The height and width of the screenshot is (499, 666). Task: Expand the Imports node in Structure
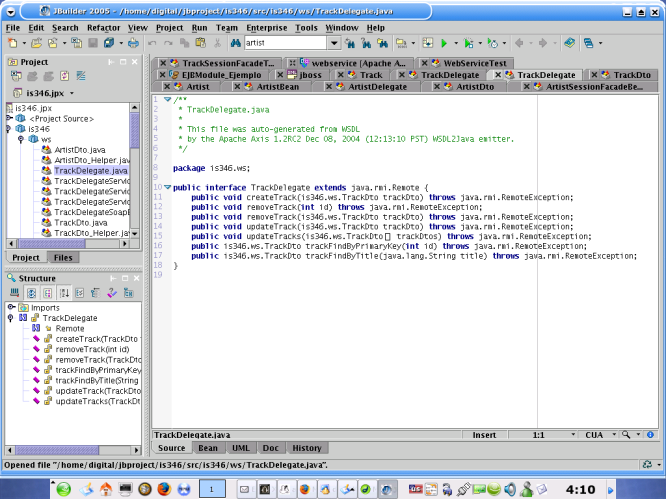click(x=9, y=307)
